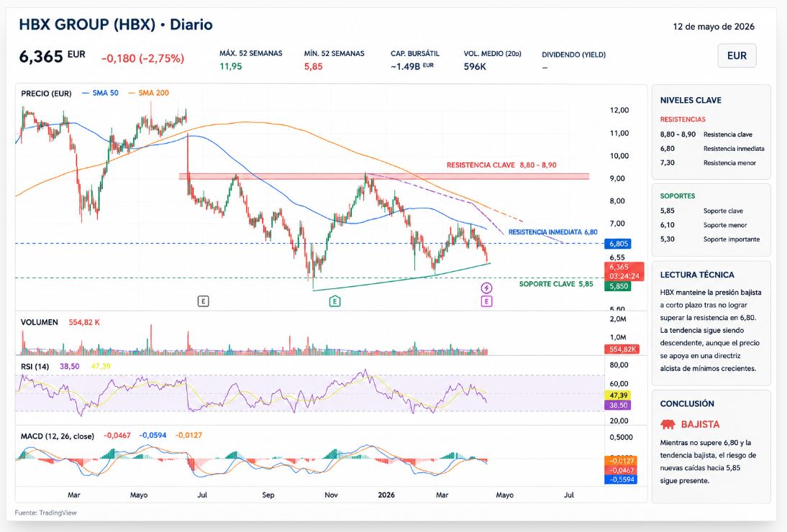The image size is (787, 532).
Task: Click the blue -0,0594 MACD header value
Action: coord(153,435)
